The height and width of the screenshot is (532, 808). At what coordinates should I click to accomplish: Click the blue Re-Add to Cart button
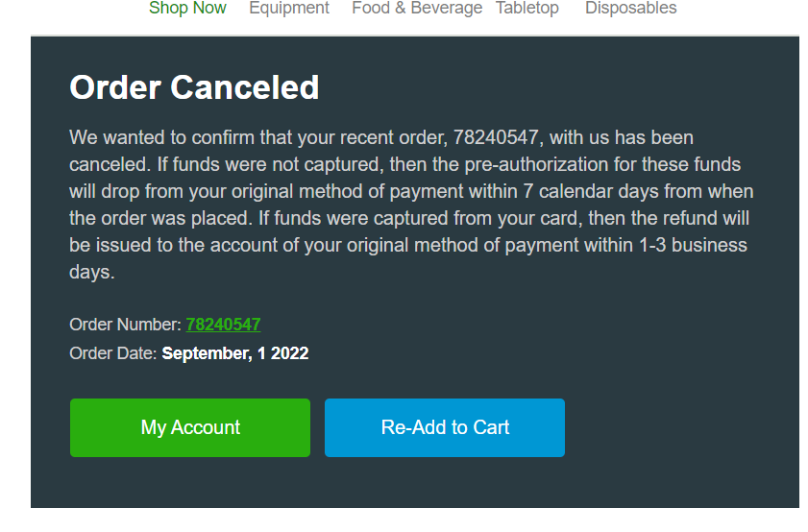coord(445,427)
